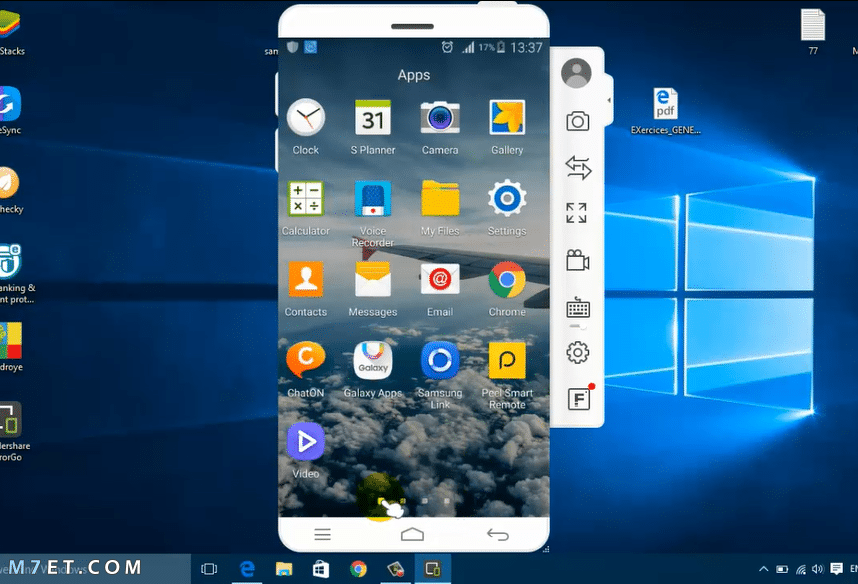Tap the phone back button

point(498,534)
